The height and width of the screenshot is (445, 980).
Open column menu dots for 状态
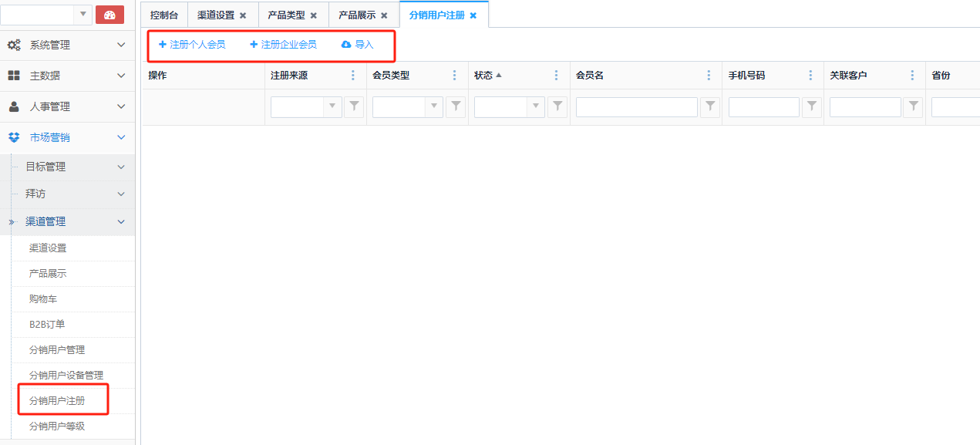tap(557, 76)
